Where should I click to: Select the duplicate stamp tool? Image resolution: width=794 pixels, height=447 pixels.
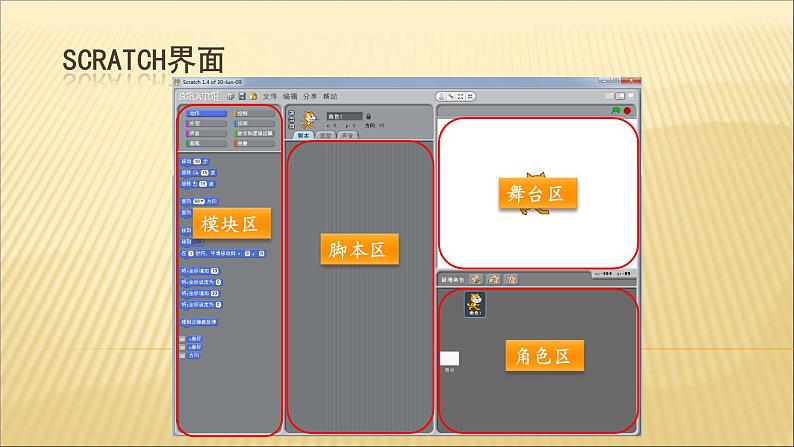442,96
